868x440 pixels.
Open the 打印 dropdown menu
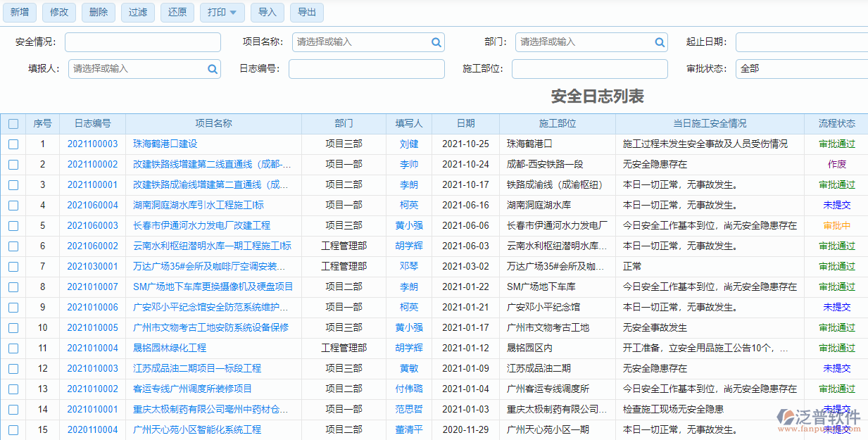tap(222, 12)
